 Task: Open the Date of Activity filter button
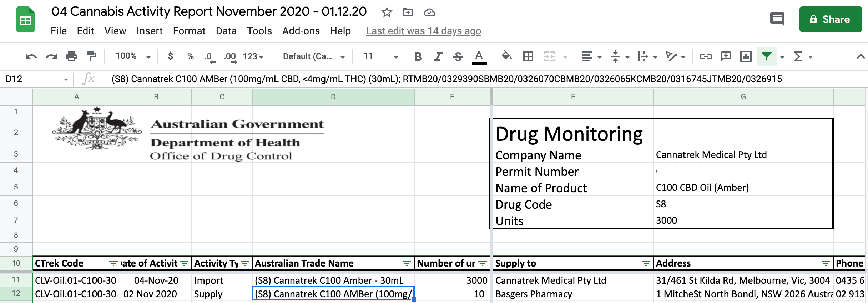click(184, 263)
